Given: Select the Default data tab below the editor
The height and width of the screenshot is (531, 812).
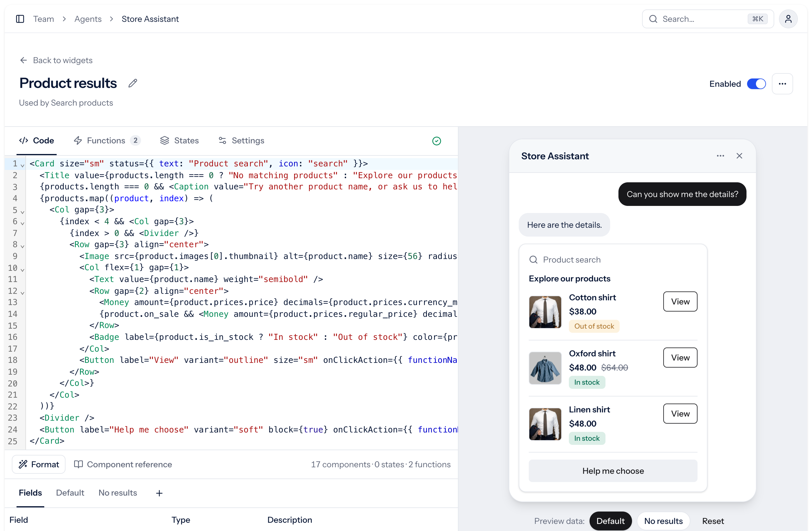Looking at the screenshot, I should [70, 493].
